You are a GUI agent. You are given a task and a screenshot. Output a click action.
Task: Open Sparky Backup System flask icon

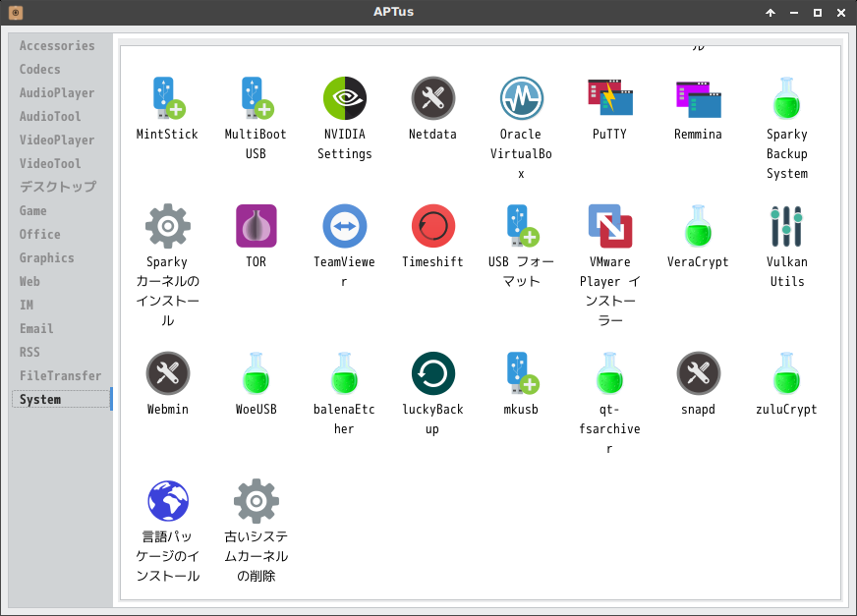point(786,98)
